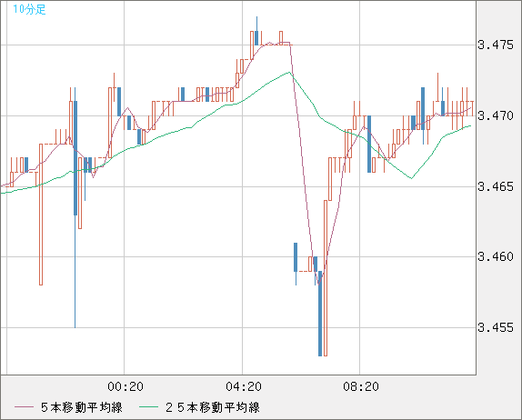522x420 pixels.
Task: Click the 04:20 time axis label
Action: [244, 386]
